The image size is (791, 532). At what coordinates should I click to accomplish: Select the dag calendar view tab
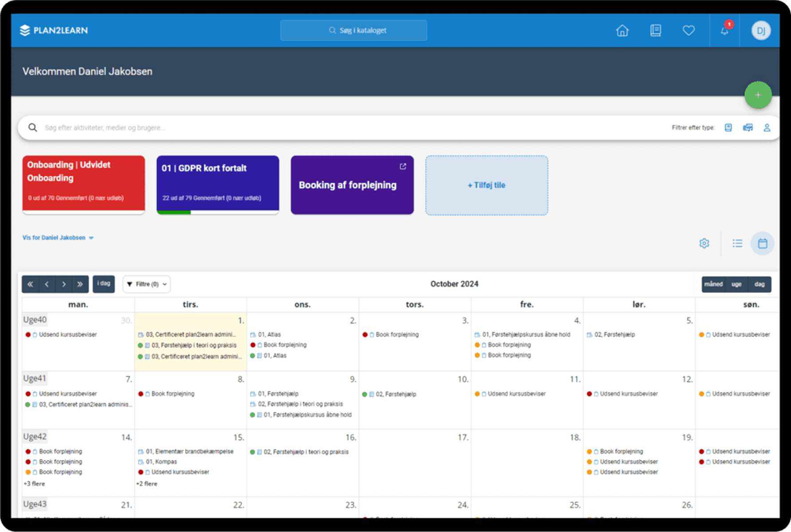(x=759, y=284)
